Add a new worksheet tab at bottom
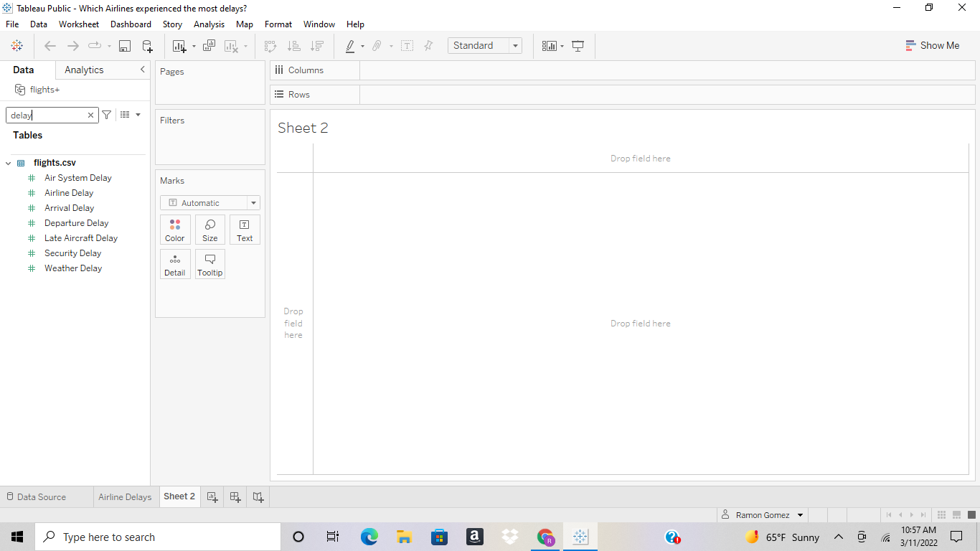 [212, 496]
